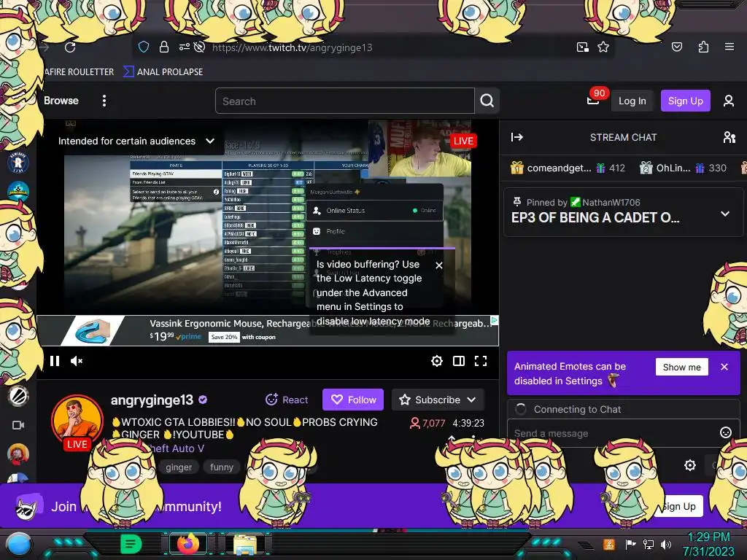Click the React button
Screen dimensions: 747x560
287,400
